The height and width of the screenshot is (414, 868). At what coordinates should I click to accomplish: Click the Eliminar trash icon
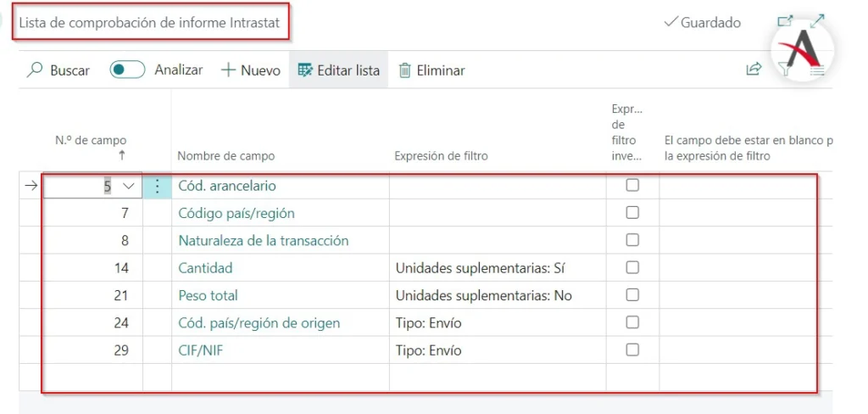pos(405,70)
